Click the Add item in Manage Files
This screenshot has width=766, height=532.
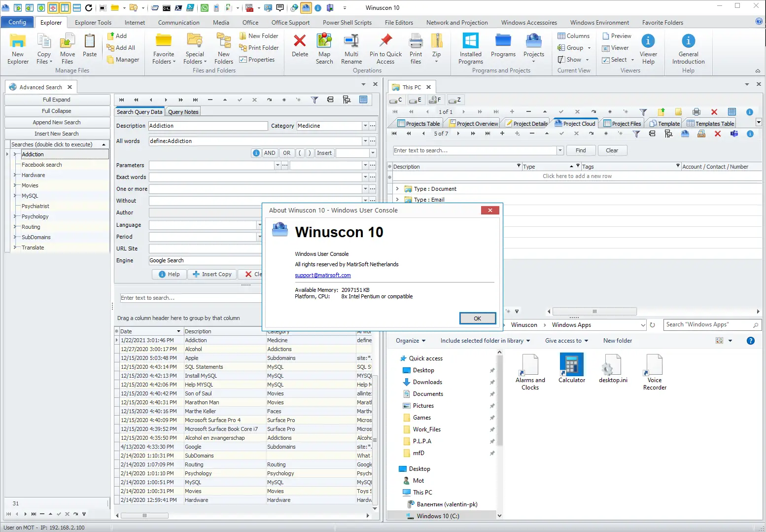pyautogui.click(x=117, y=36)
